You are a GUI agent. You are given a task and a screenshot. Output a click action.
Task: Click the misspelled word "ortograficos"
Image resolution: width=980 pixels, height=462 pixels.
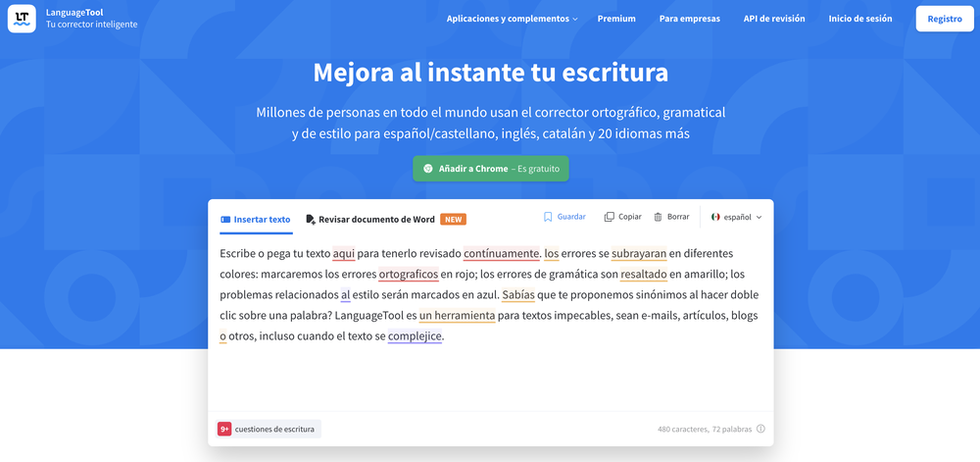(x=408, y=275)
